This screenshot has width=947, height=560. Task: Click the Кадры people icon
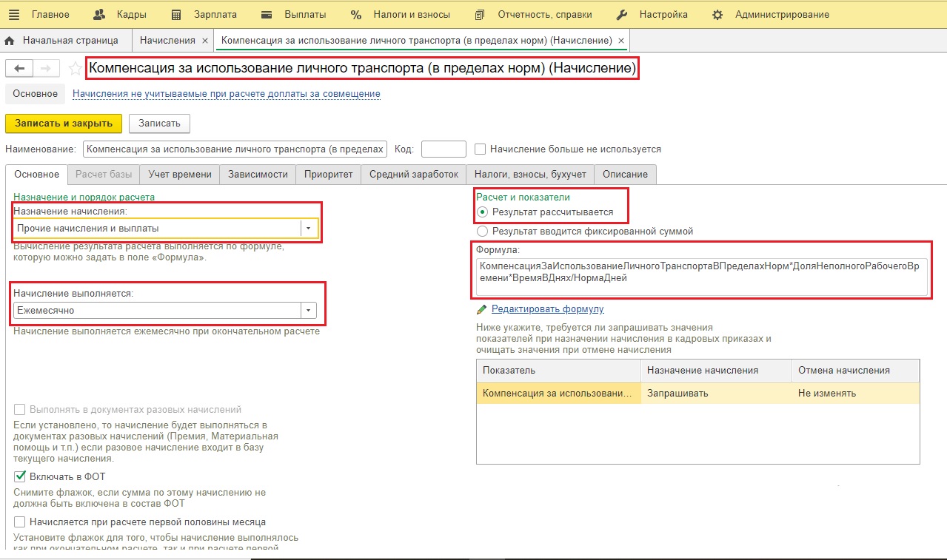[x=99, y=14]
